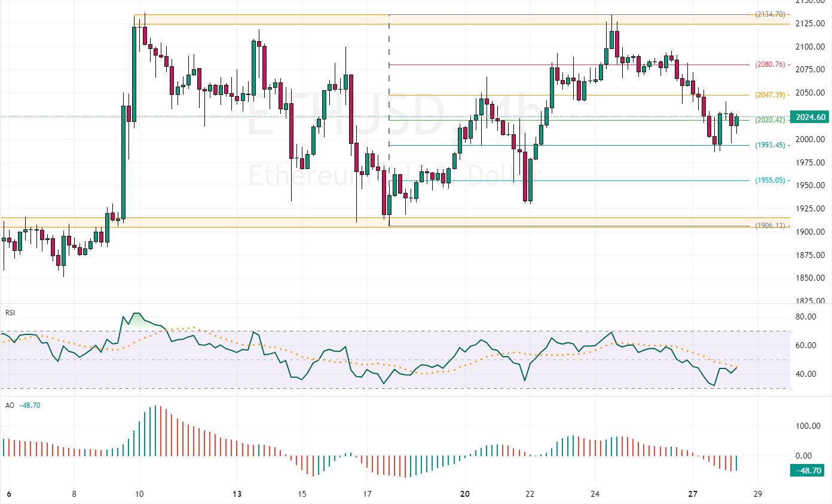
Task: Click 2125.00 on the price axis
Action: pyautogui.click(x=810, y=24)
